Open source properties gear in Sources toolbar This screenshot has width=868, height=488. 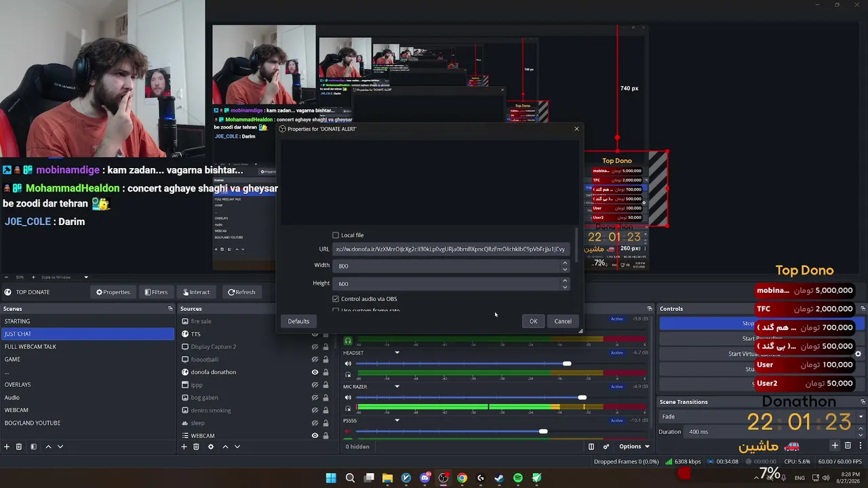click(211, 447)
